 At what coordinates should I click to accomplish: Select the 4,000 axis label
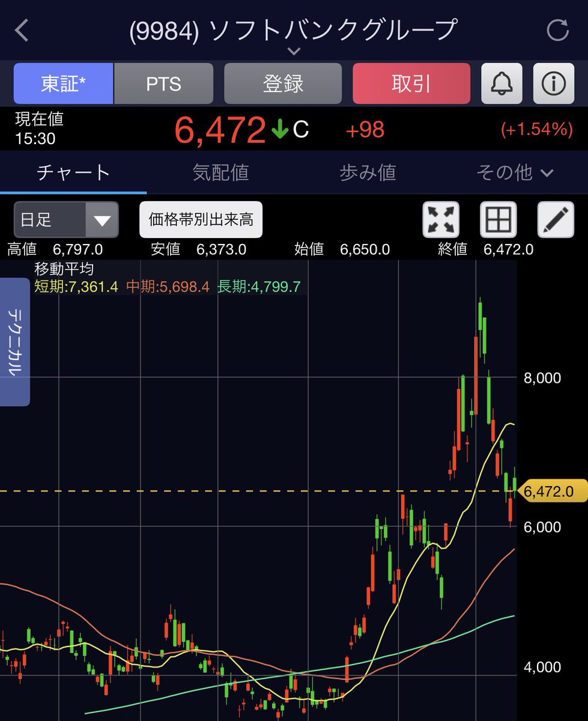pos(542,667)
